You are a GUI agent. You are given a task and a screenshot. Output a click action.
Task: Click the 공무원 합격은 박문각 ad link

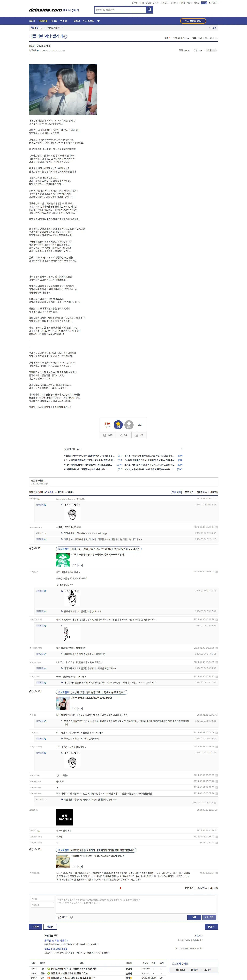pos(56,940)
